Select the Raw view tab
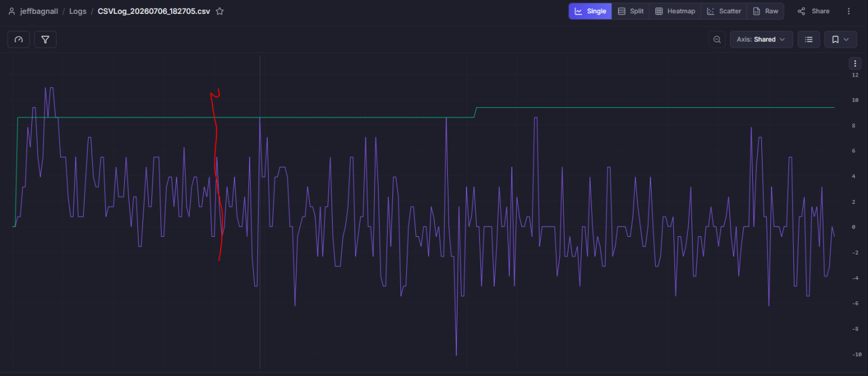Viewport: 868px width, 376px height. pos(765,11)
